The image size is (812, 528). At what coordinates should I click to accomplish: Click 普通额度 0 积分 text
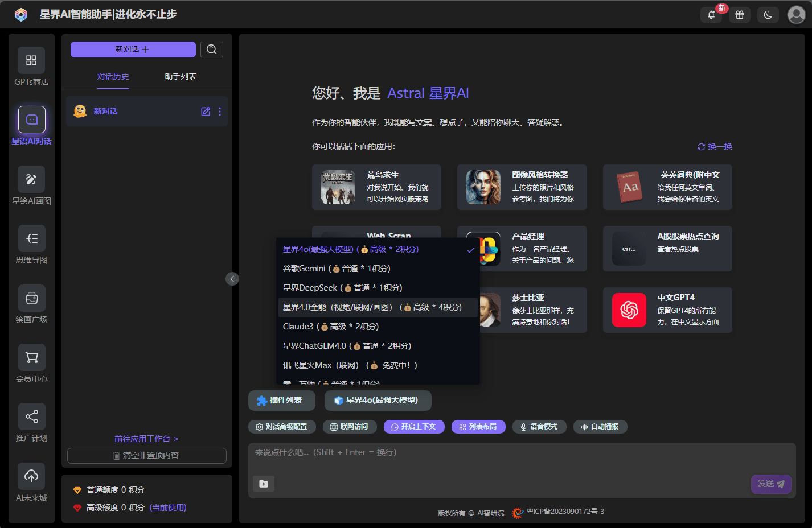point(116,490)
